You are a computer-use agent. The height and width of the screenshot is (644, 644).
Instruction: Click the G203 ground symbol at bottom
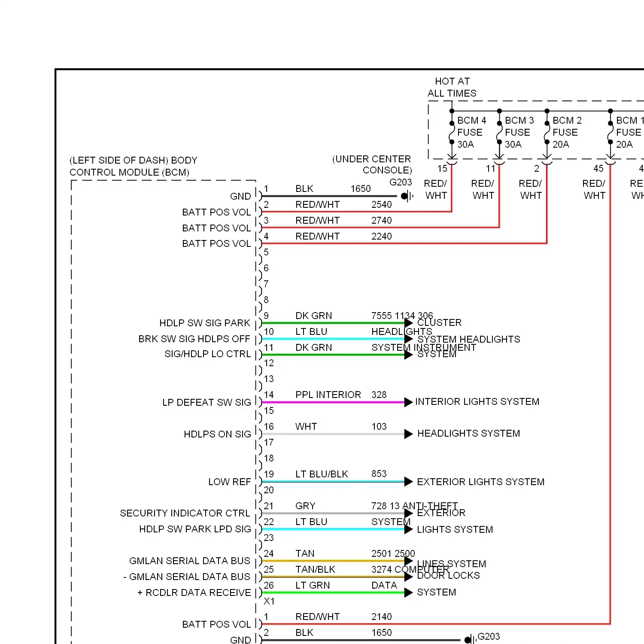(x=470, y=640)
